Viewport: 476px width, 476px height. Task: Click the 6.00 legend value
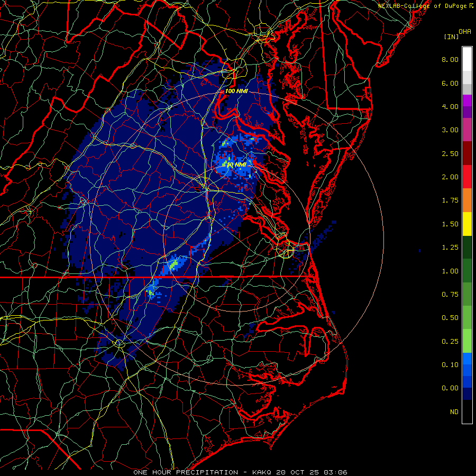coord(450,83)
